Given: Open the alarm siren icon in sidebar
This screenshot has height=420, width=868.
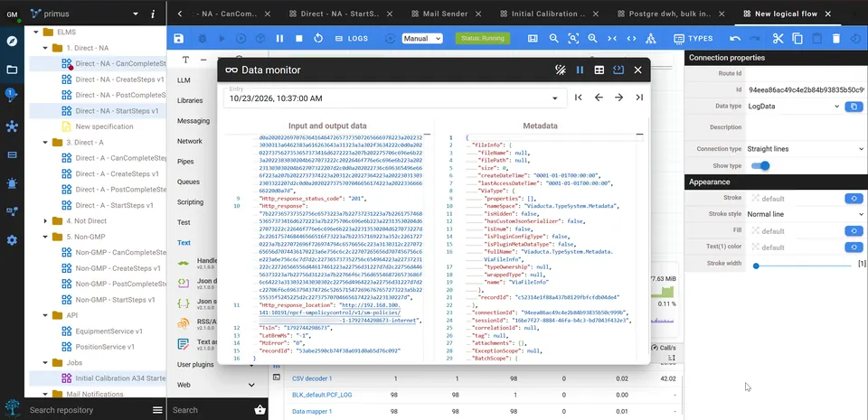Looking at the screenshot, I should [12, 183].
